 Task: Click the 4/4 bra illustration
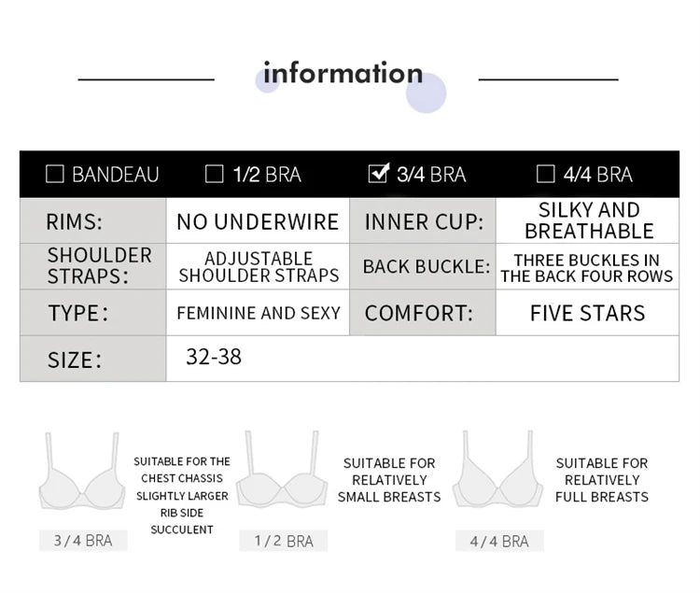point(498,474)
